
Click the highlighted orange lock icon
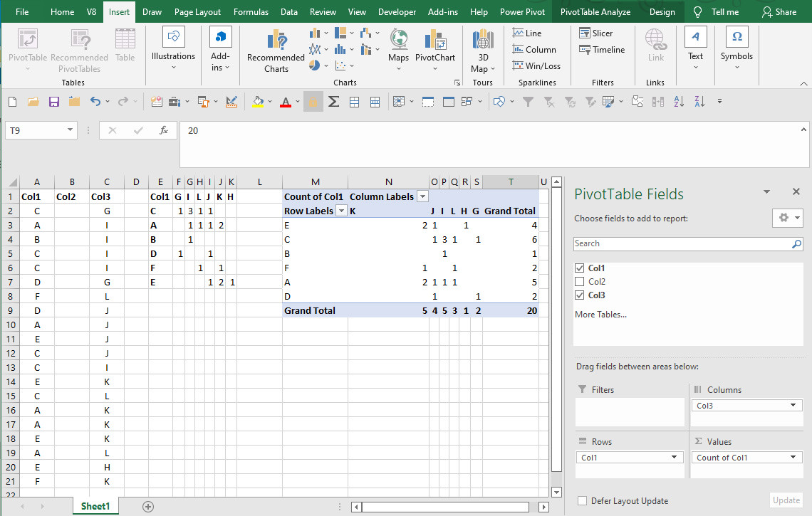[313, 102]
